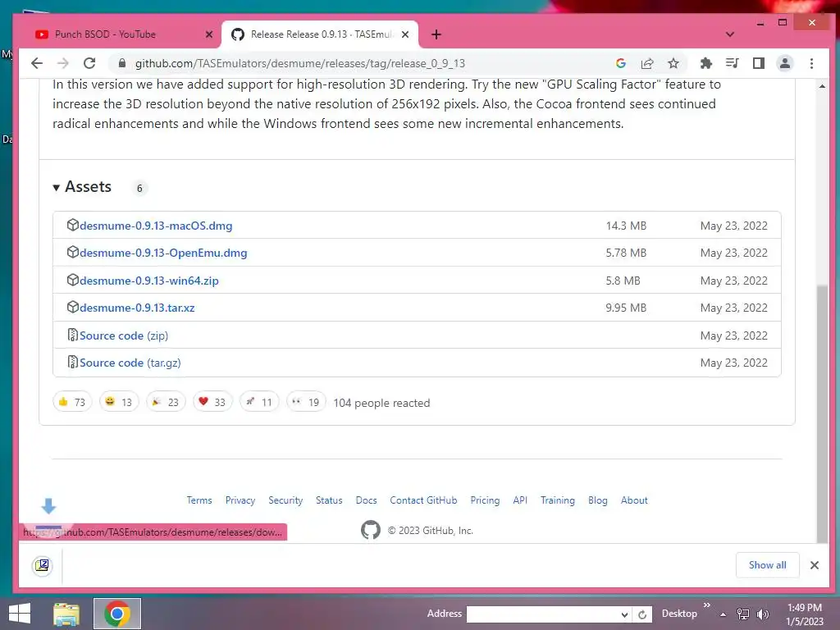Open the Training footer link
The height and width of the screenshot is (630, 840).
pos(558,500)
